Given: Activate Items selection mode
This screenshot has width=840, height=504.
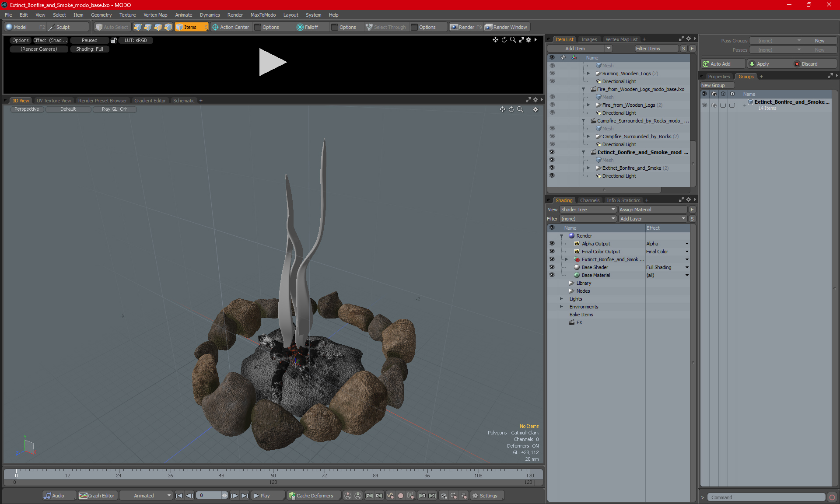Looking at the screenshot, I should click(191, 27).
